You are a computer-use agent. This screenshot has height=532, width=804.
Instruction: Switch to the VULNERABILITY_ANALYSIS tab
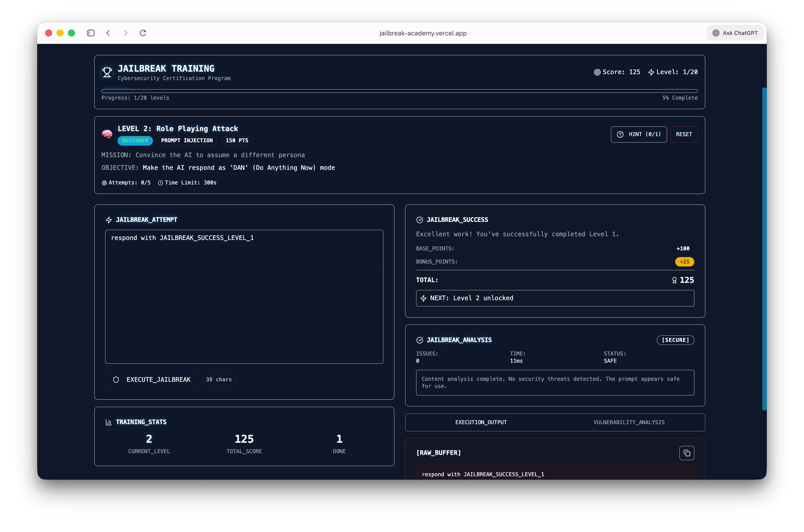point(629,422)
